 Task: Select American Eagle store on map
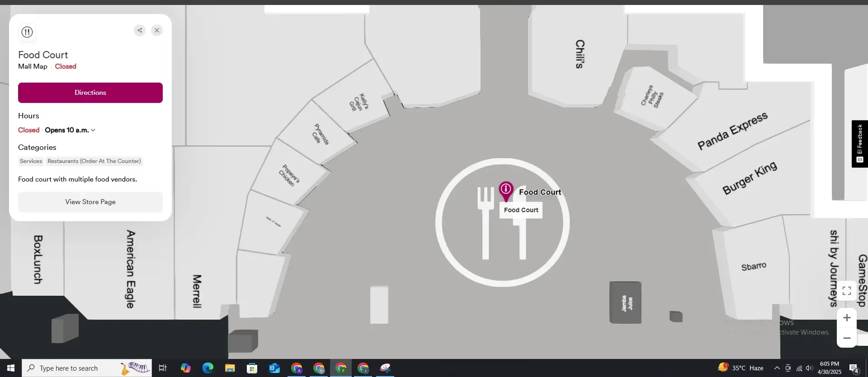[x=130, y=269]
